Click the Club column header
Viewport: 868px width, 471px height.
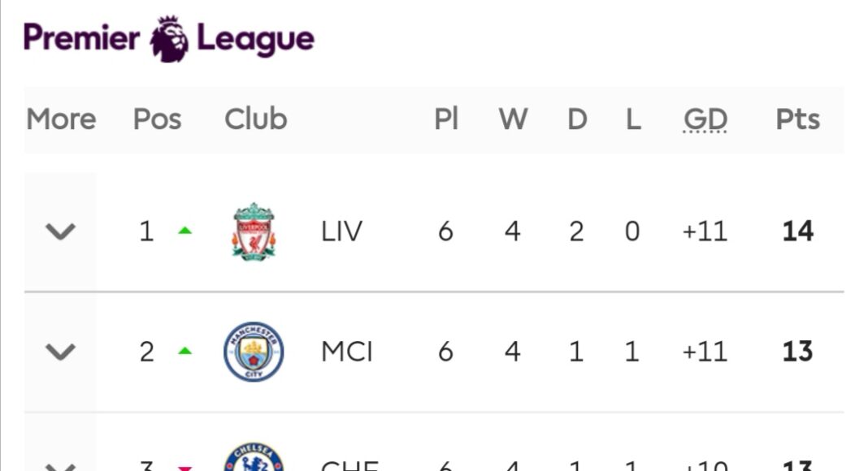pos(256,119)
